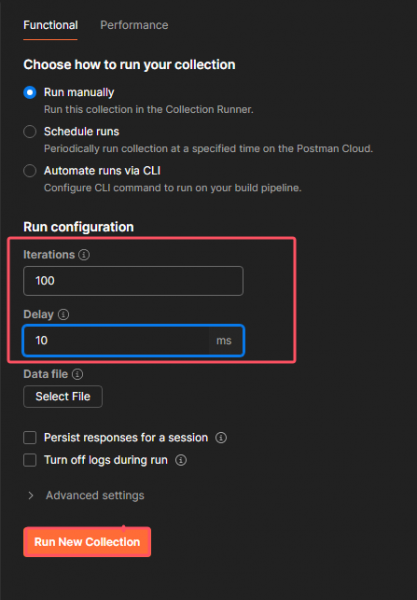Click the Run New Collection button
This screenshot has height=600, width=417.
pos(87,542)
